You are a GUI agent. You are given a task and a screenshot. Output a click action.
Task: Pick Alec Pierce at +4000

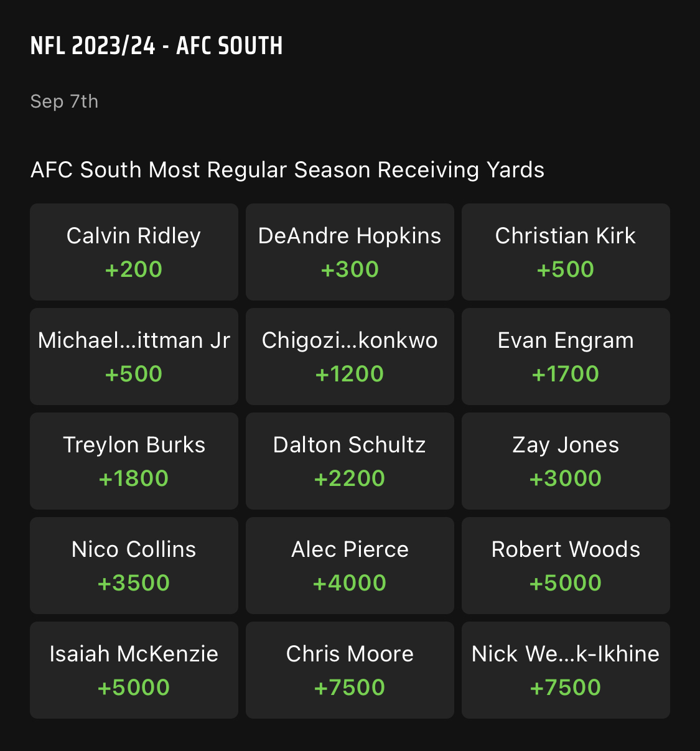tap(350, 565)
